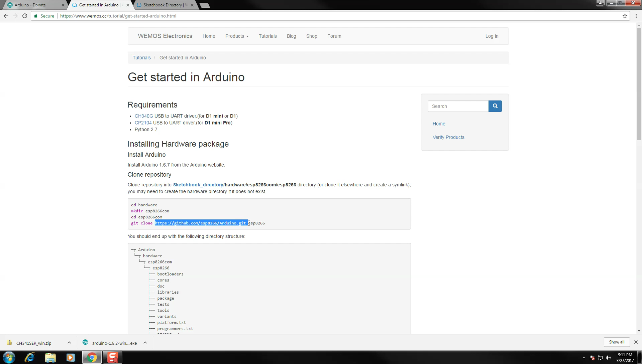The image size is (642, 364).
Task: Expand the arduino-1.8.2-win.exe download options
Action: coord(145,343)
